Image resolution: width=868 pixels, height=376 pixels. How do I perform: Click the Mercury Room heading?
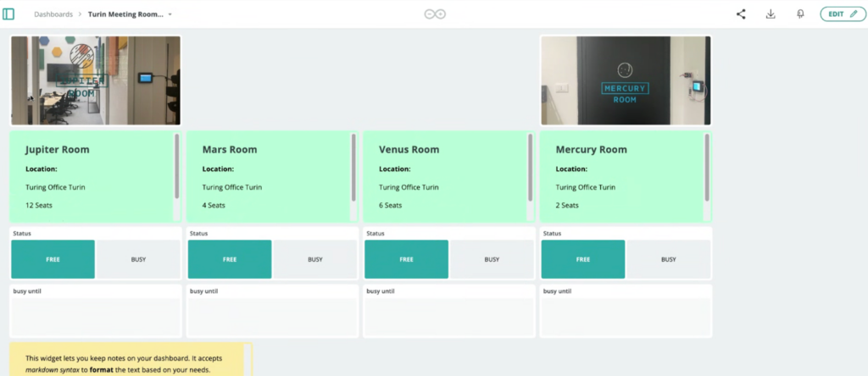coord(591,150)
